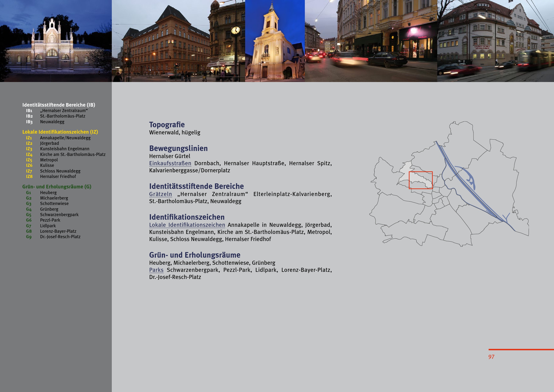This screenshot has width=554, height=392.
Task: Click the Jörgerbad building photo
Action: (x=495, y=41)
